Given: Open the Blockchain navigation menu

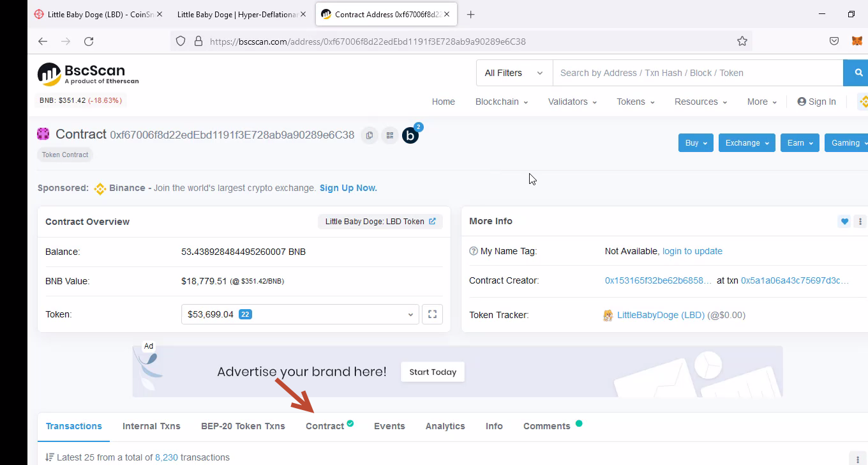Looking at the screenshot, I should (501, 102).
